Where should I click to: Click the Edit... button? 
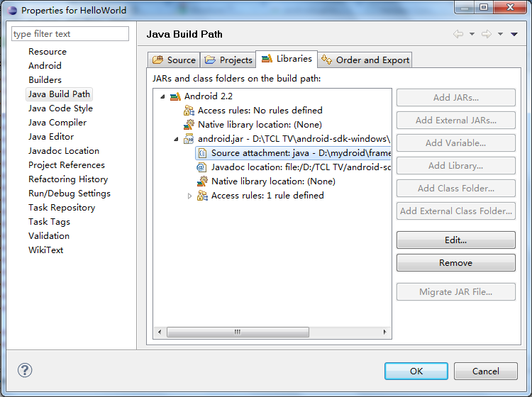(455, 240)
